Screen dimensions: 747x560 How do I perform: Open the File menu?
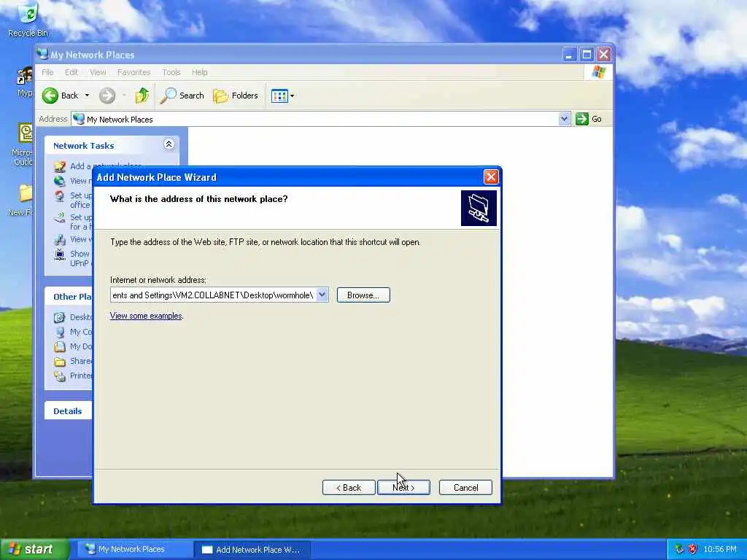pyautogui.click(x=47, y=72)
